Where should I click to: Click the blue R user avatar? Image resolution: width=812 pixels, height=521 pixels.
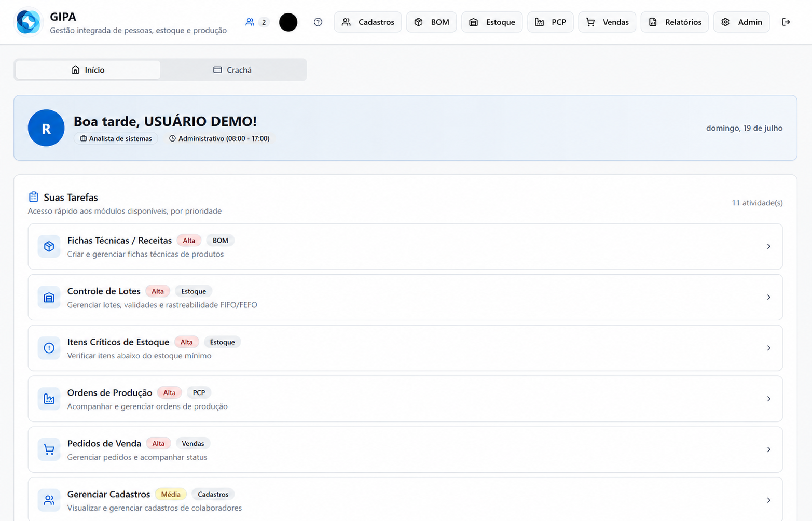(46, 128)
